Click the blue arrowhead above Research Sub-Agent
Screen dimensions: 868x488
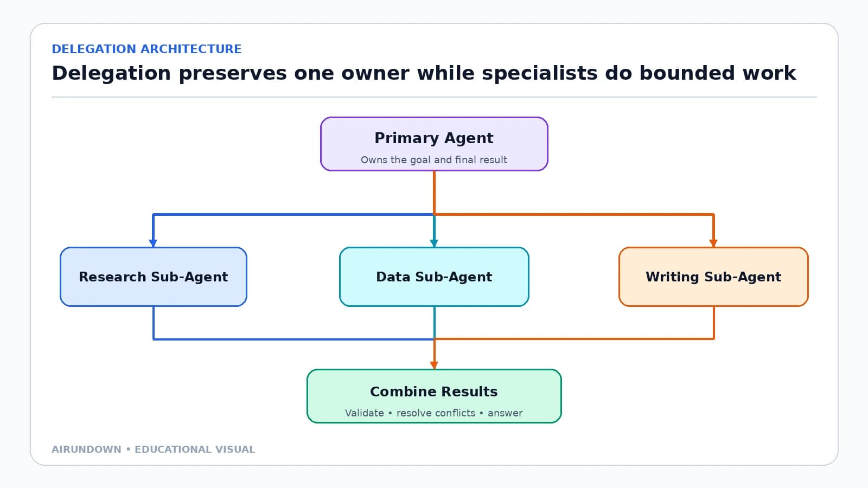154,243
